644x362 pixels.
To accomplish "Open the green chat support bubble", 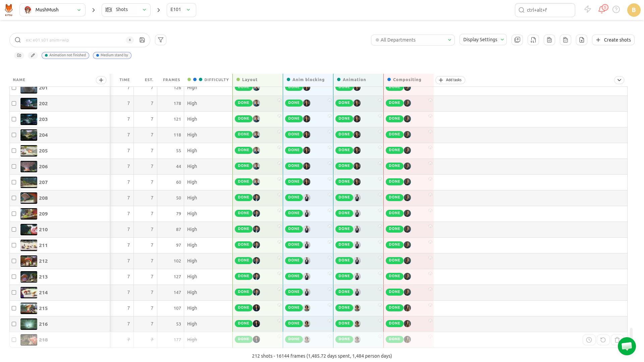I will pyautogui.click(x=627, y=346).
